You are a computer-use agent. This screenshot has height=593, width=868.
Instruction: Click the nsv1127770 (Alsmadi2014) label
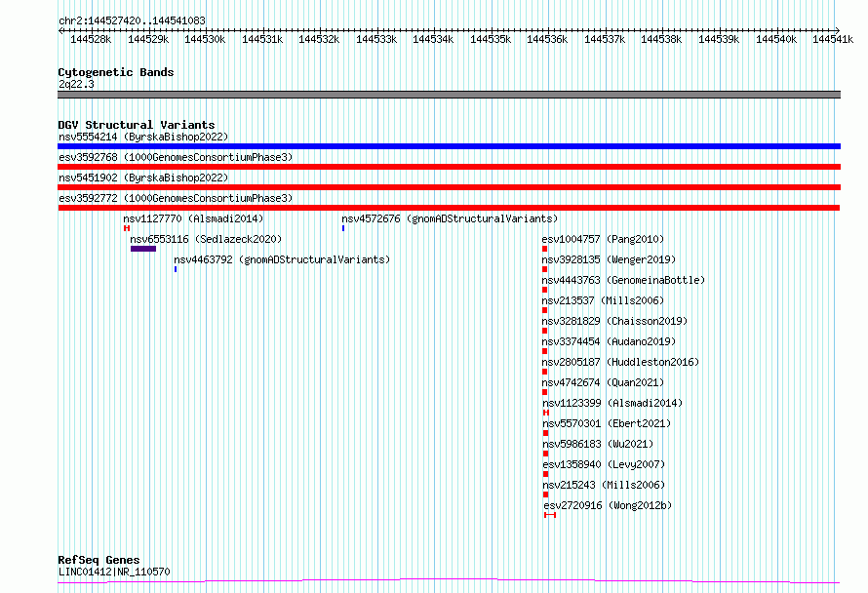pos(193,218)
